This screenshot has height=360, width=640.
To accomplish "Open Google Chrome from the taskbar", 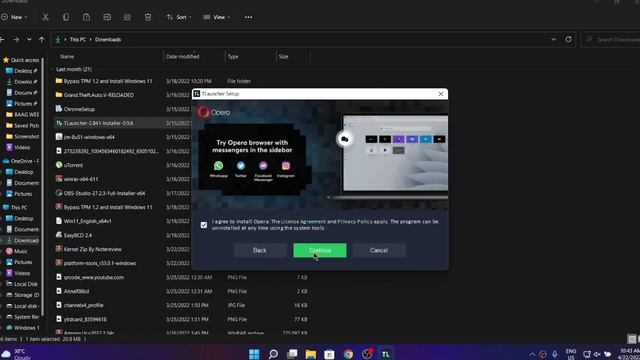I will point(348,353).
